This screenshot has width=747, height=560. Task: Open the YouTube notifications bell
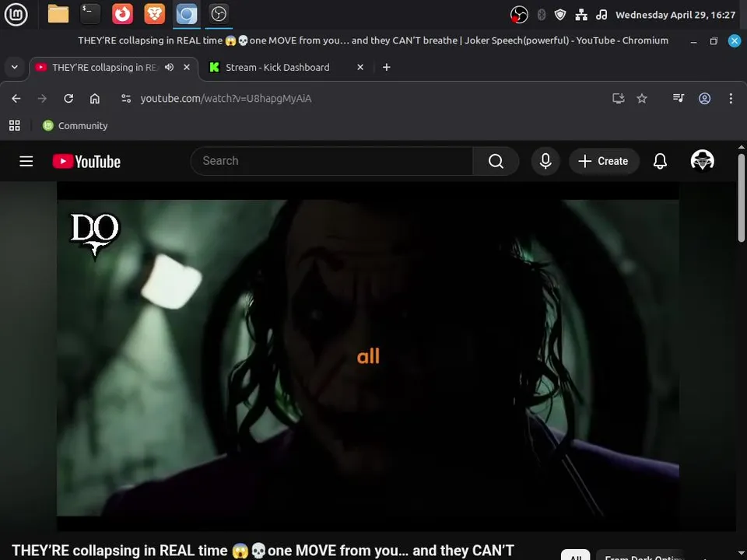[x=660, y=161]
